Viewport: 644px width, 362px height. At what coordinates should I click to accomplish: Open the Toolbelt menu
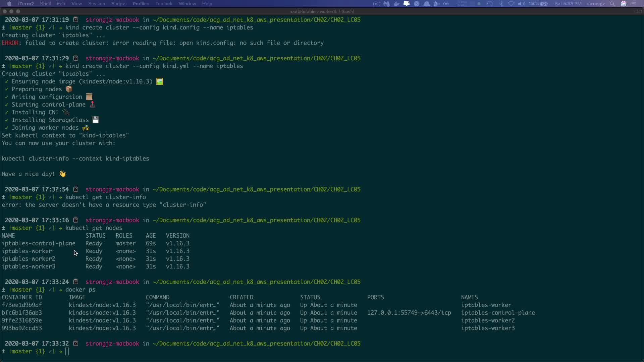[164, 4]
